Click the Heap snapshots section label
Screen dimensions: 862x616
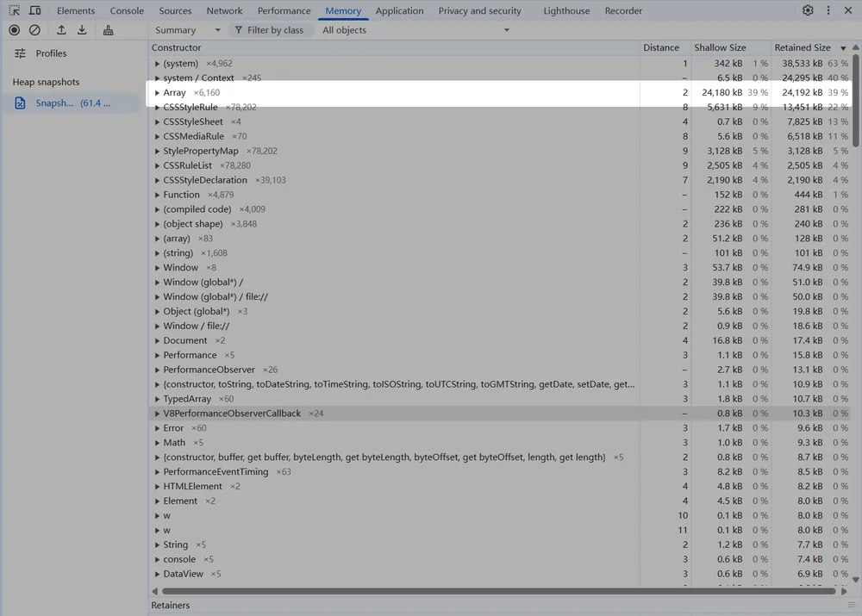click(47, 82)
